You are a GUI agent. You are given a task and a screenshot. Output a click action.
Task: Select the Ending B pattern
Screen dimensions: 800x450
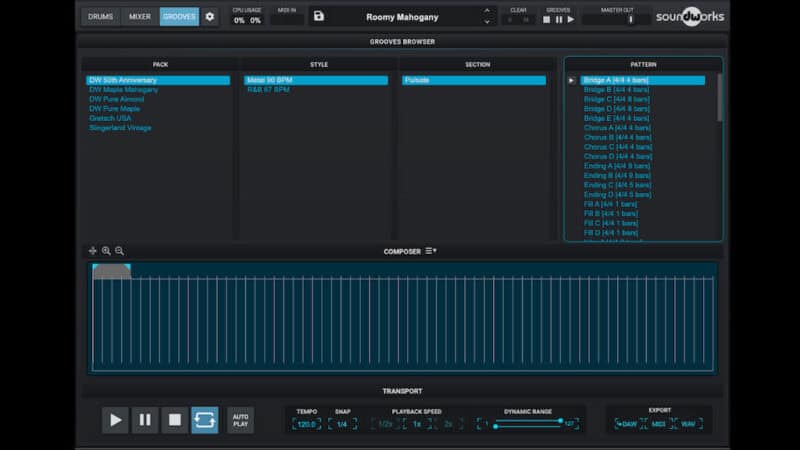pos(643,176)
